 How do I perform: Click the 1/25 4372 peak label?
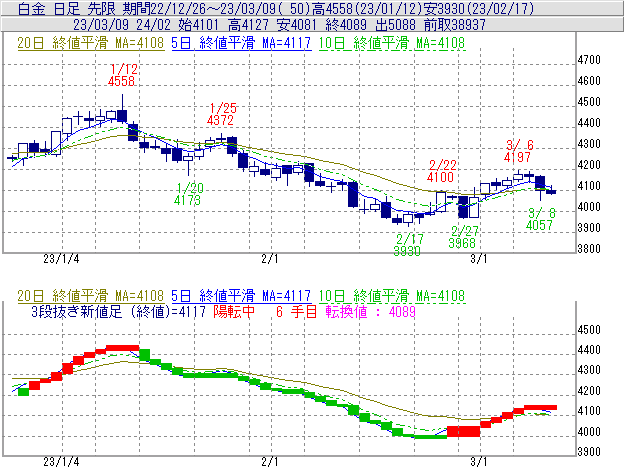[x=222, y=114]
